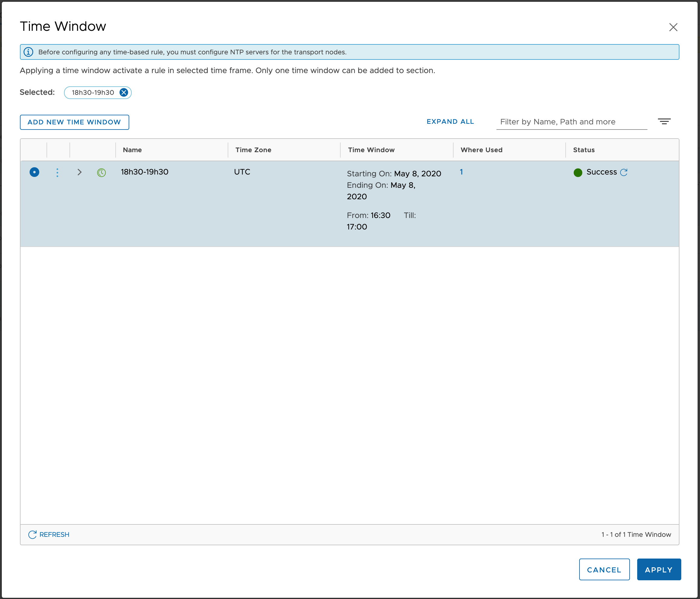Open three-dot actions menu for 18h30-19h30
Screen dimensions: 700x599
(x=57, y=172)
